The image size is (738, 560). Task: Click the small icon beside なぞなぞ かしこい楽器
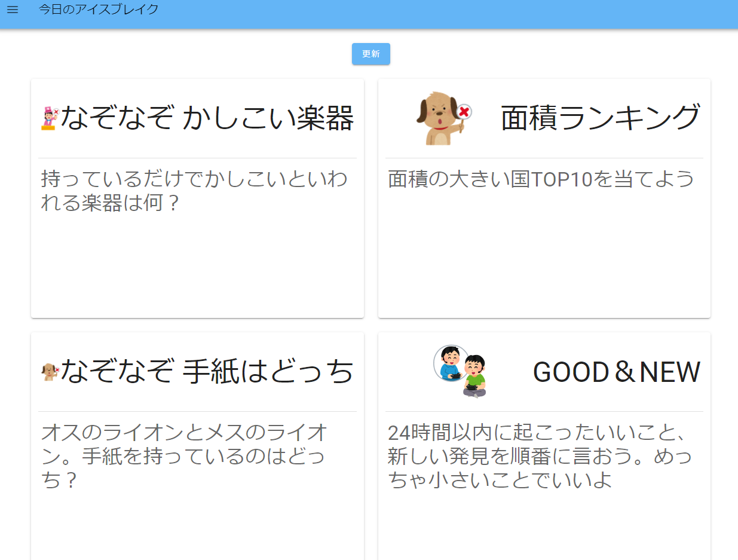pos(49,118)
